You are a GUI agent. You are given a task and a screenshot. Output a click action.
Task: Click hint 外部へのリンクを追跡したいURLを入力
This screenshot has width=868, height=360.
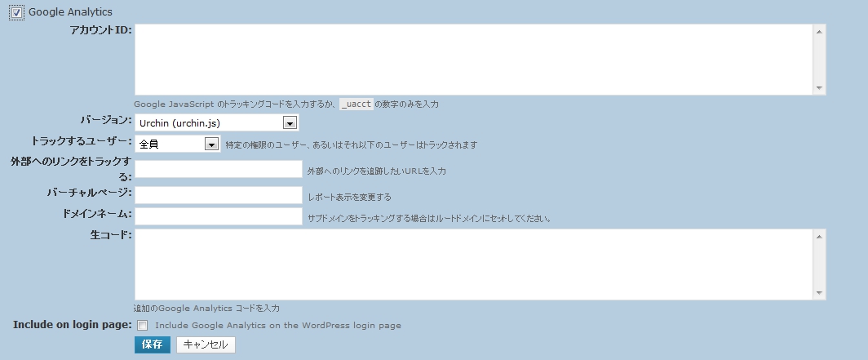tap(376, 171)
